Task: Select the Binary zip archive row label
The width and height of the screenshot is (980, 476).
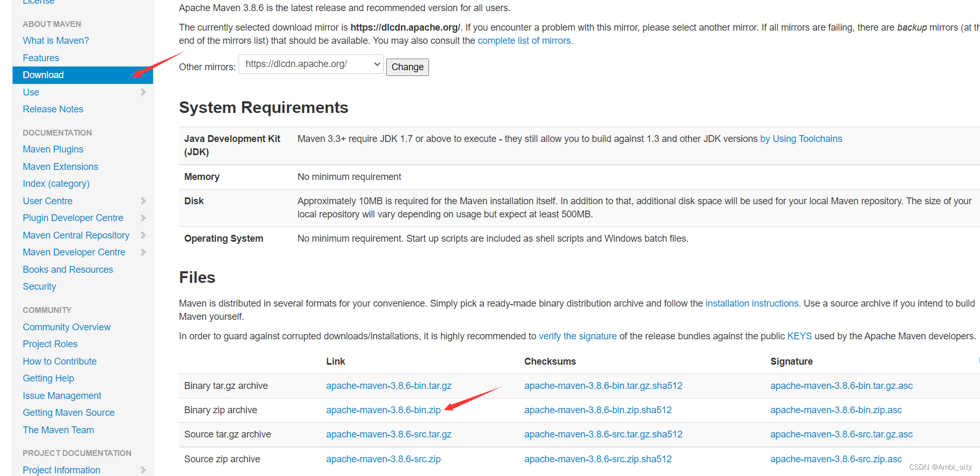Action: (x=221, y=410)
